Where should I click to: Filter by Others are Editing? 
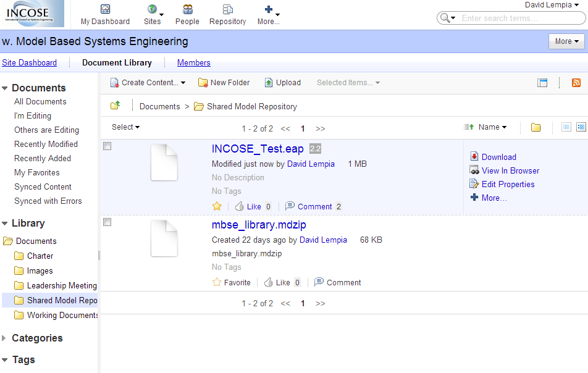point(46,130)
